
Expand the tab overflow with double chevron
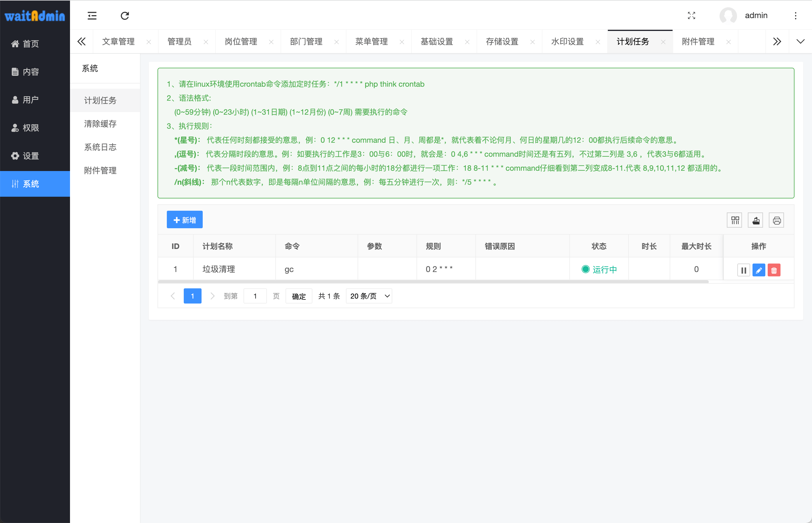pyautogui.click(x=777, y=41)
